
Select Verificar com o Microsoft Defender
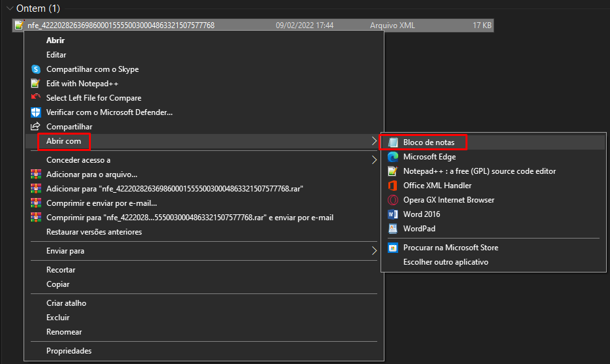click(x=109, y=112)
